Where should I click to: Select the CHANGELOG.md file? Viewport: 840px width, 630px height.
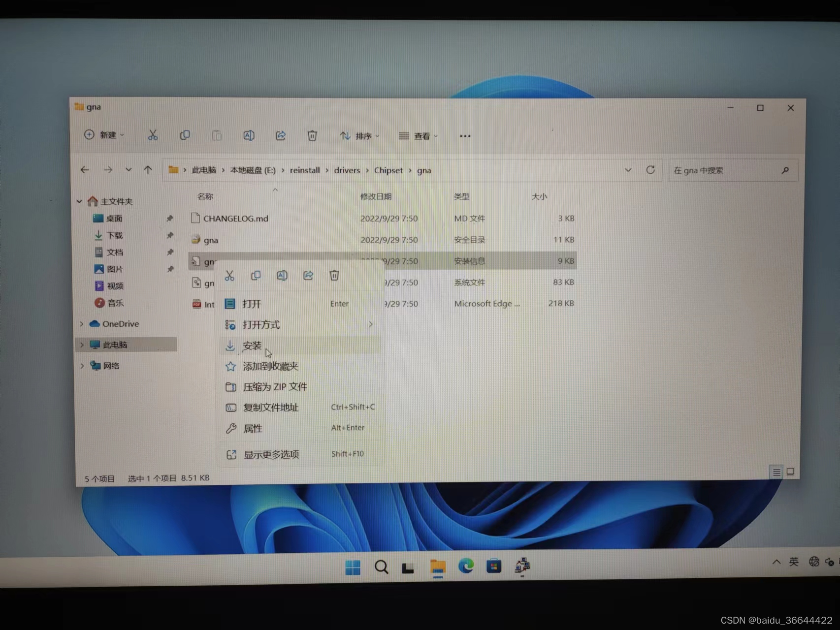pos(383,218)
